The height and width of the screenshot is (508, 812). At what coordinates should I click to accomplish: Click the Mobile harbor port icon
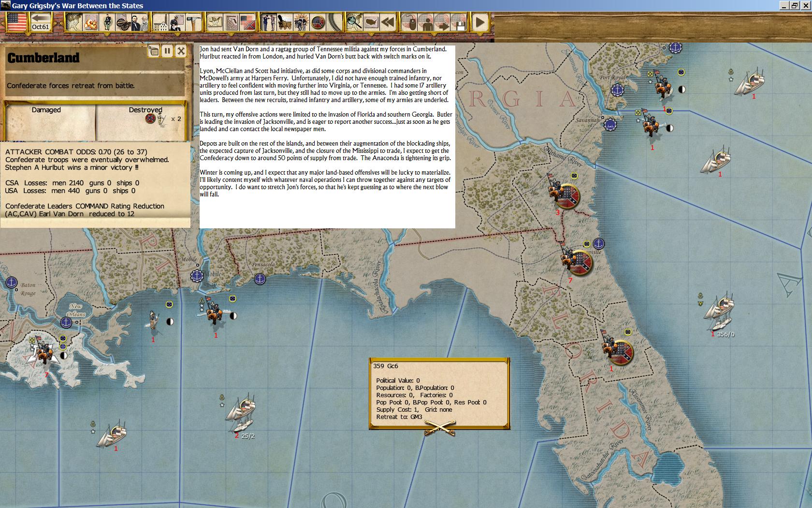pyautogui.click(x=197, y=276)
